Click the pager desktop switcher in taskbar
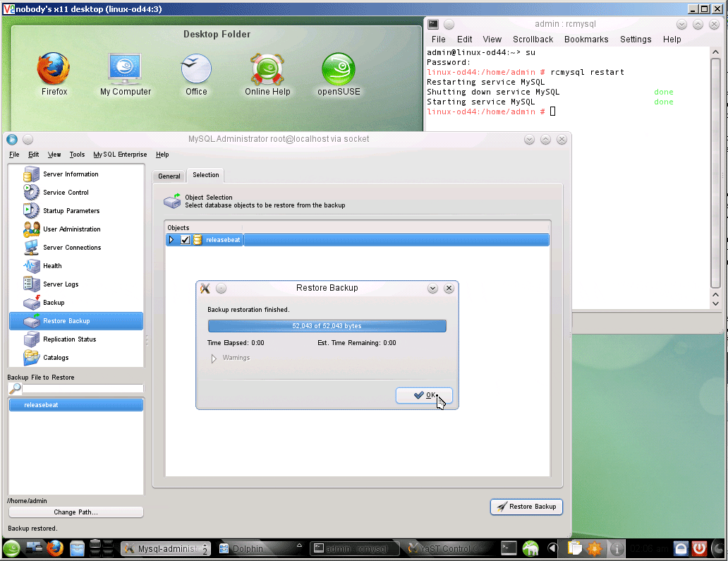728x561 pixels. tap(101, 548)
